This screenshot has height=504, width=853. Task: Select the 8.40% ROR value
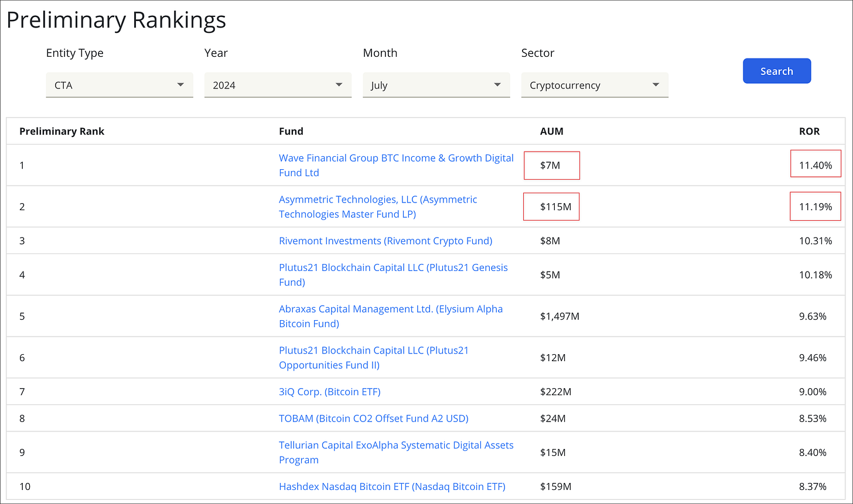[x=813, y=452]
